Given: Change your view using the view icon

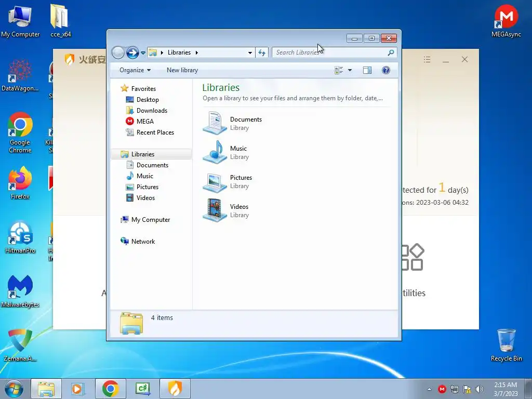Looking at the screenshot, I should (x=339, y=70).
